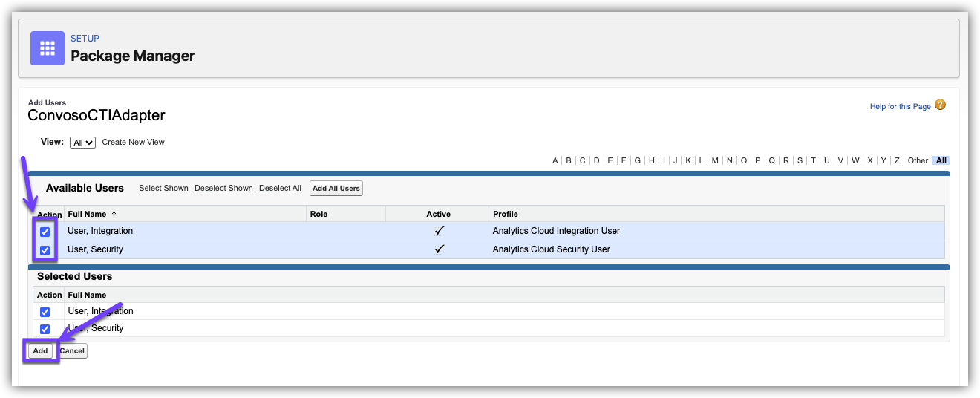980x398 pixels.
Task: Sort by Full Name column header
Action: [x=87, y=214]
